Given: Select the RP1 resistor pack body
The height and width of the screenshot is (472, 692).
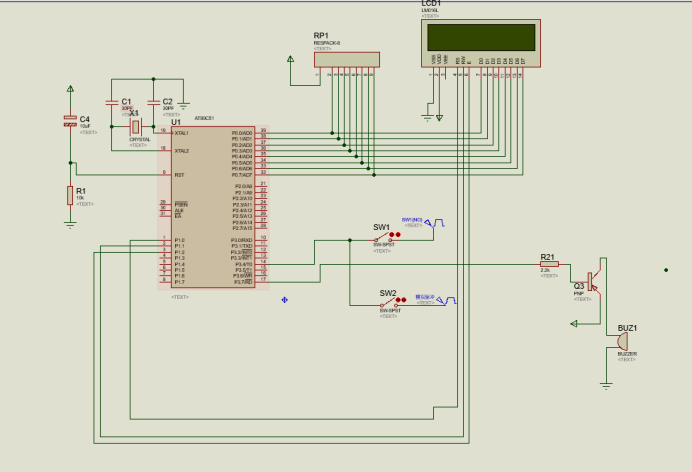Looking at the screenshot, I should pos(347,60).
